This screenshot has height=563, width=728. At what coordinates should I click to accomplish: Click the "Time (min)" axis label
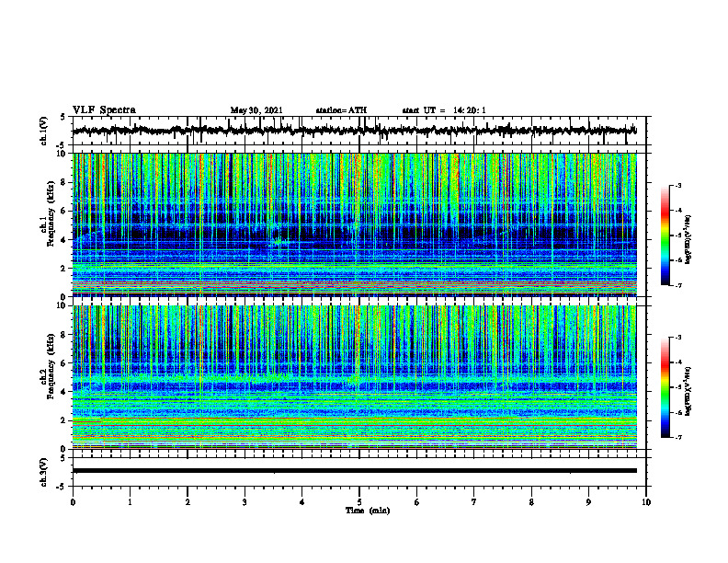pyautogui.click(x=368, y=511)
